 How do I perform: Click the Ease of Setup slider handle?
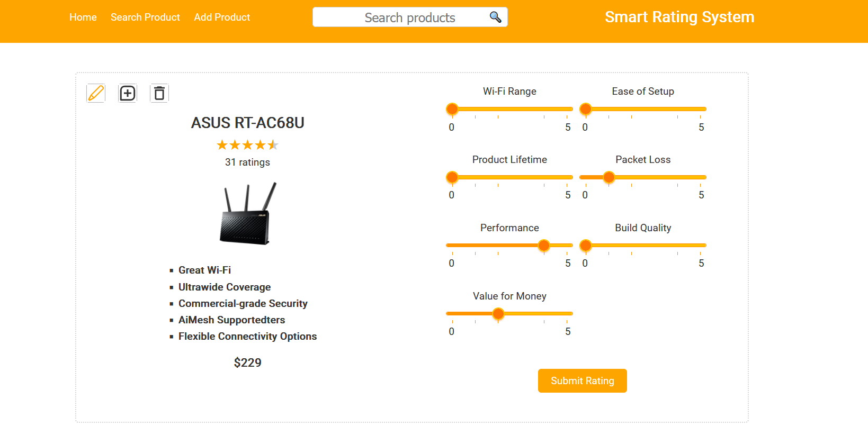click(x=586, y=109)
